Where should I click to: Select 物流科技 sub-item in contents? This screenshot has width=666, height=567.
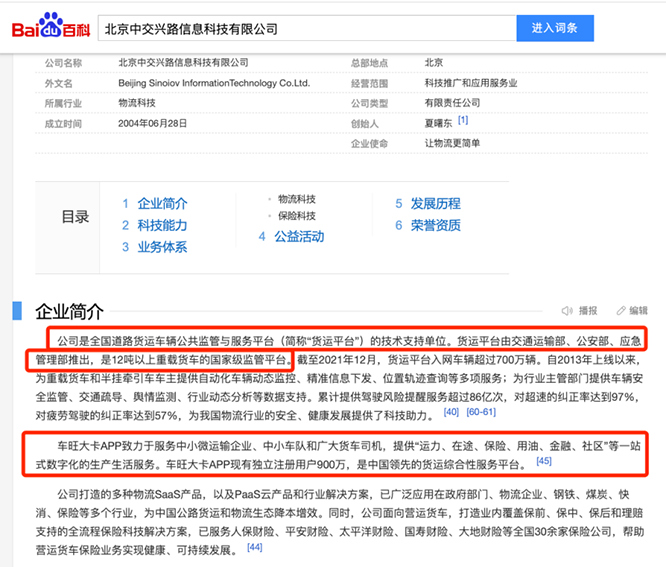pyautogui.click(x=296, y=199)
